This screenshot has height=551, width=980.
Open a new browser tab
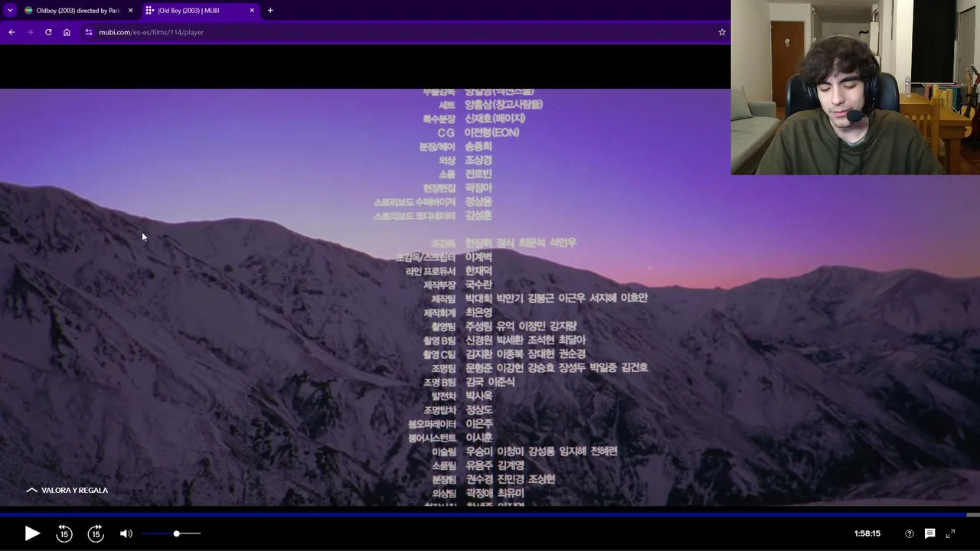[x=270, y=11]
